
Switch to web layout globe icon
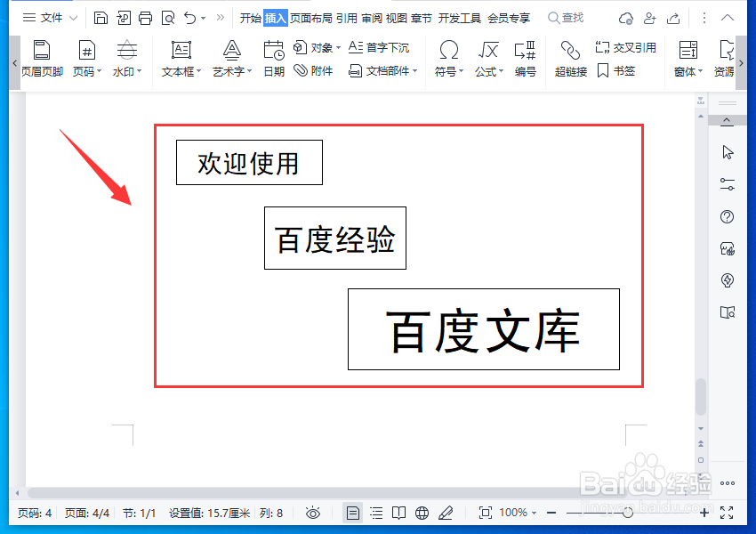(x=422, y=513)
